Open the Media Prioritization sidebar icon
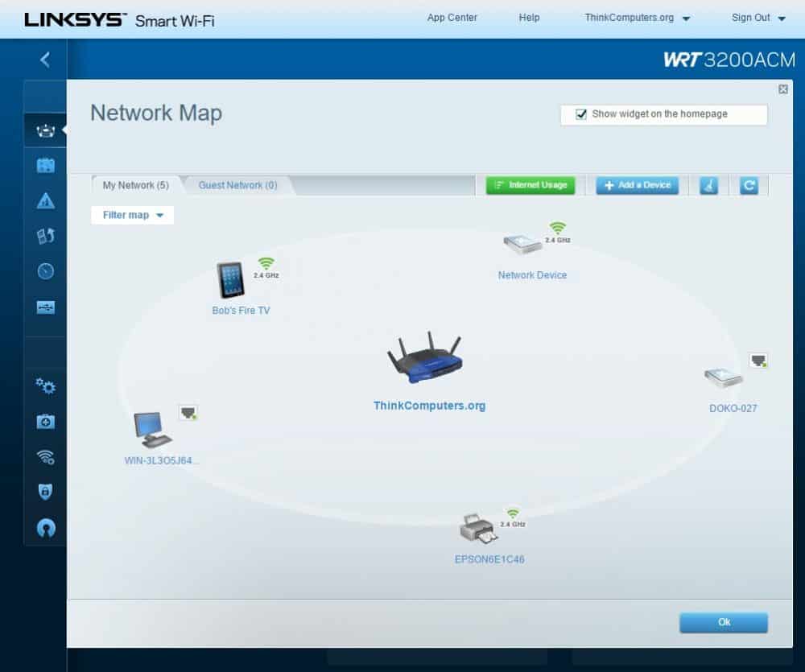 [46, 236]
